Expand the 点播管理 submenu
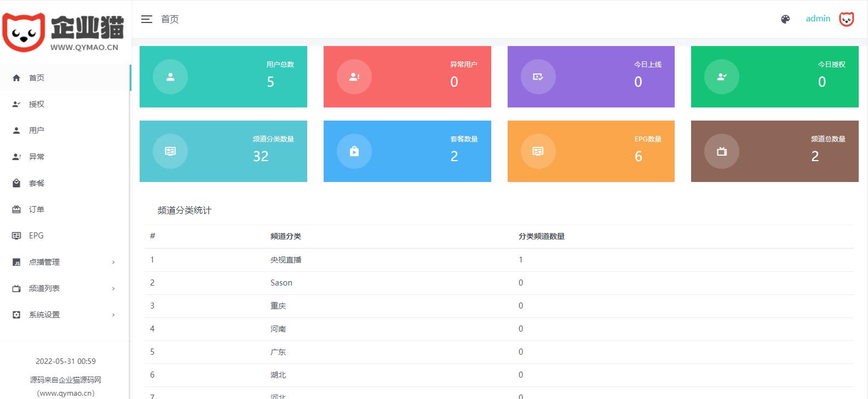Viewport: 868px width, 399px height. (x=65, y=262)
